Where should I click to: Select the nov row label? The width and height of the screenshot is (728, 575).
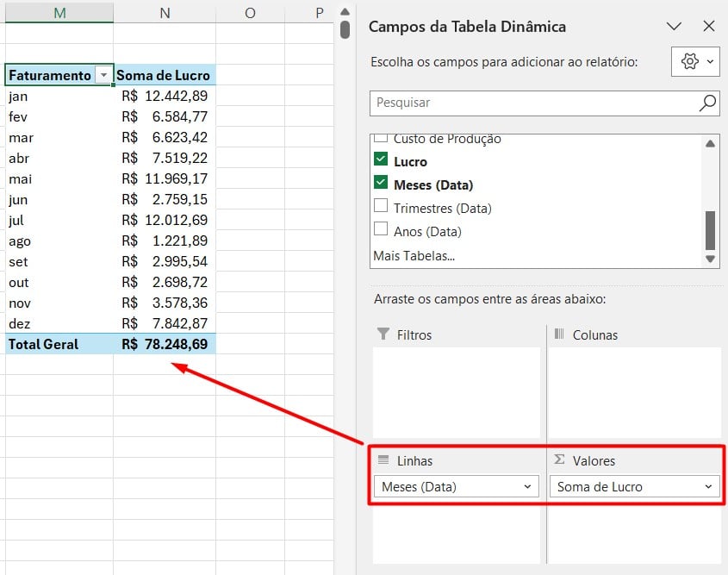point(59,303)
